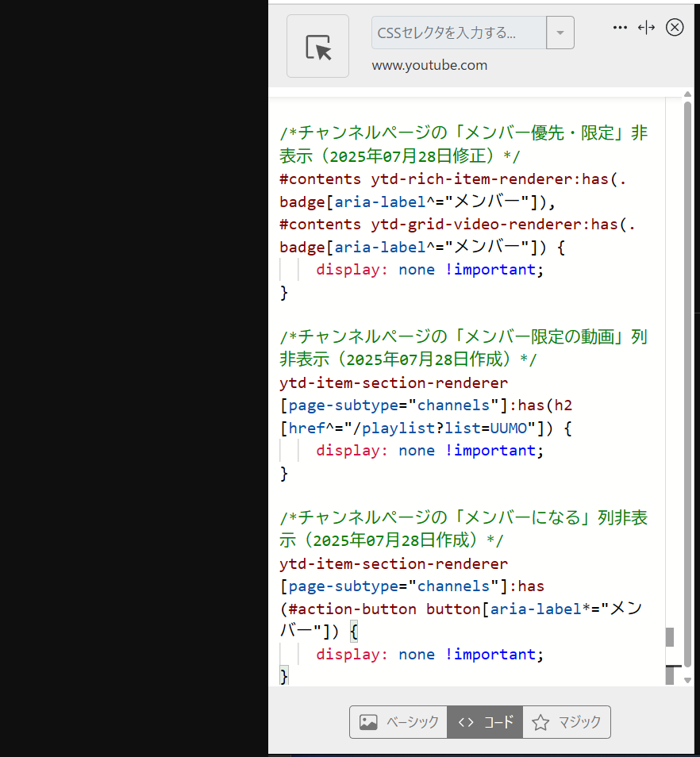Screen dimensions: 700x757
Task: Click the href playlist?list=UUMO selector line
Action: coord(425,428)
